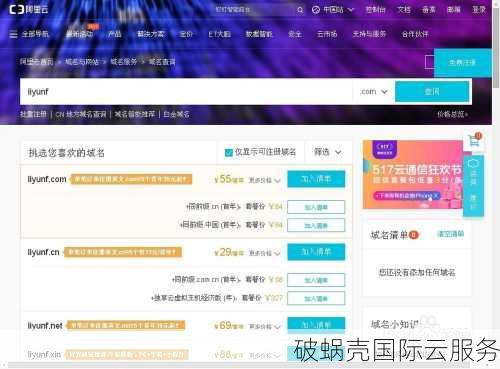The height and width of the screenshot is (369, 500).
Task: Click the ilyunf.xin domain name
Action: pyautogui.click(x=44, y=355)
